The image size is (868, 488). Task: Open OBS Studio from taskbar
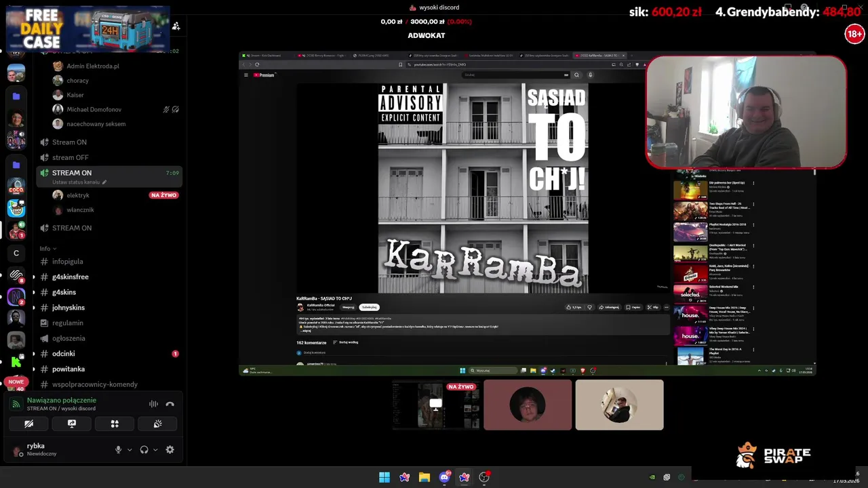click(484, 477)
